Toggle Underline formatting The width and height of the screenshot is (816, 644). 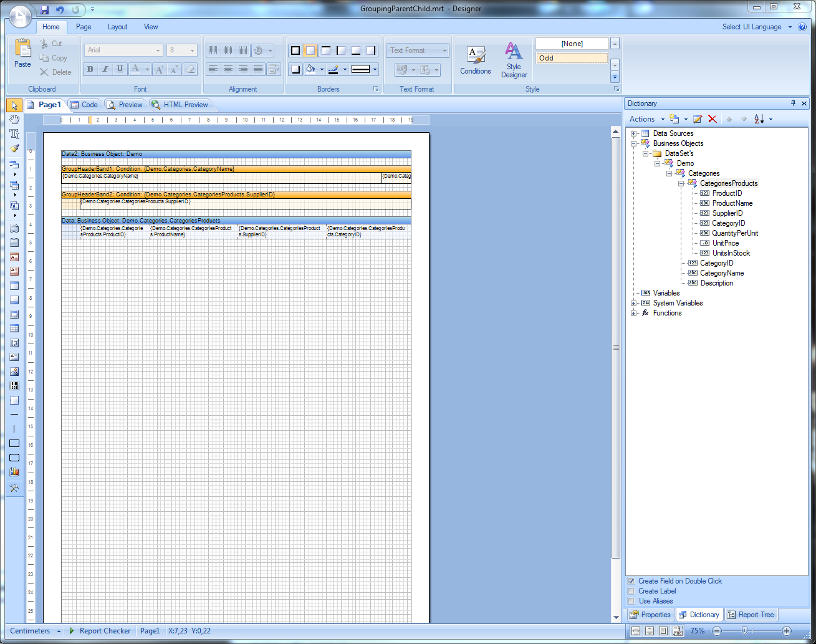pyautogui.click(x=120, y=69)
